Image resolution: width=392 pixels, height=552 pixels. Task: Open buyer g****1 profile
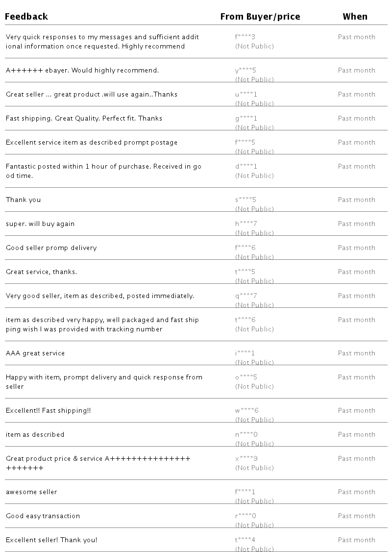point(246,118)
